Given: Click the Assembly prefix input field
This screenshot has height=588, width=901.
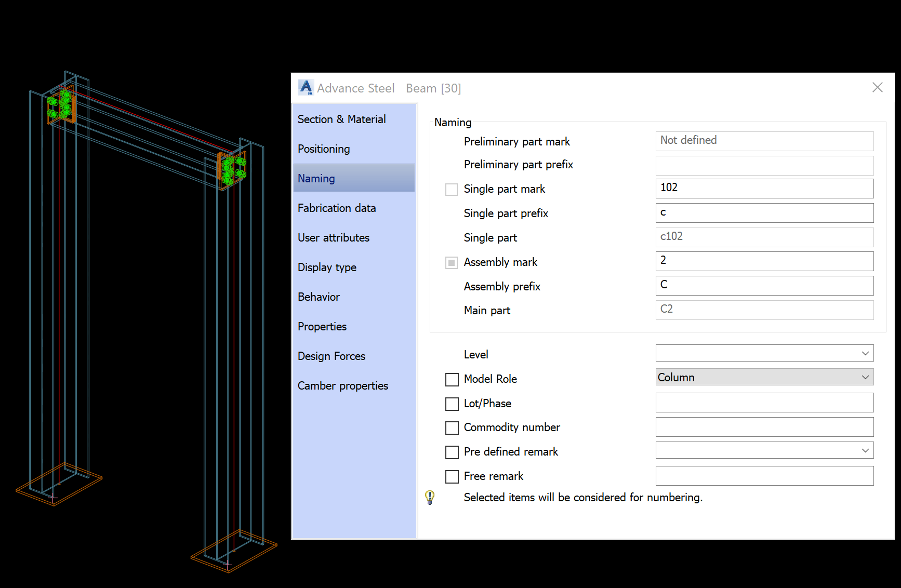Looking at the screenshot, I should coord(764,285).
